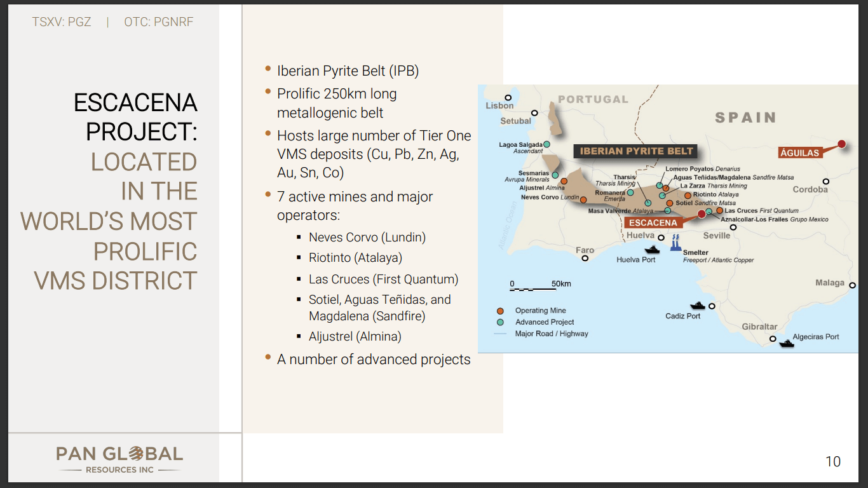
Task: Click the Masa Valverde teal project dot
Action: [668, 210]
